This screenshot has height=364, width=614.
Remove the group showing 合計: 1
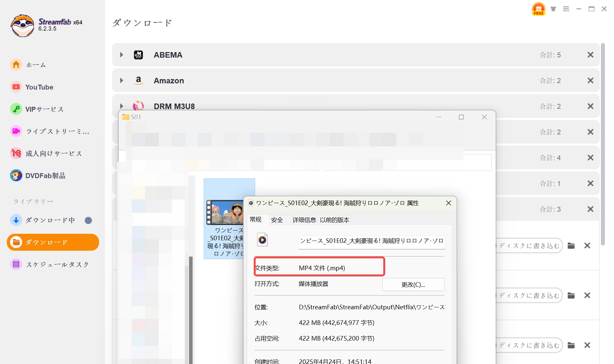click(x=591, y=183)
